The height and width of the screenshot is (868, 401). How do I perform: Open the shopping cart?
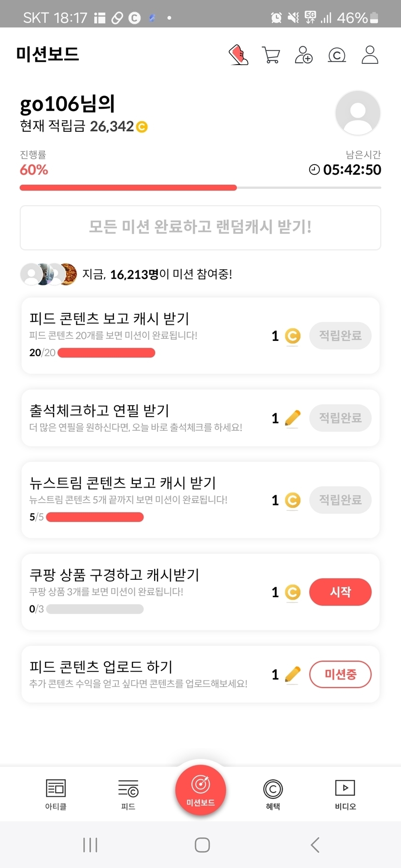click(x=271, y=55)
